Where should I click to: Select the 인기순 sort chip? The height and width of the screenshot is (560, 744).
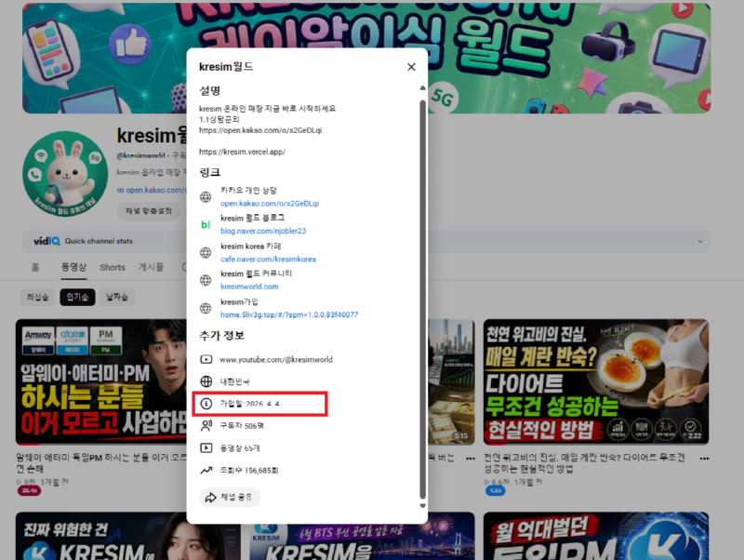[x=77, y=297]
